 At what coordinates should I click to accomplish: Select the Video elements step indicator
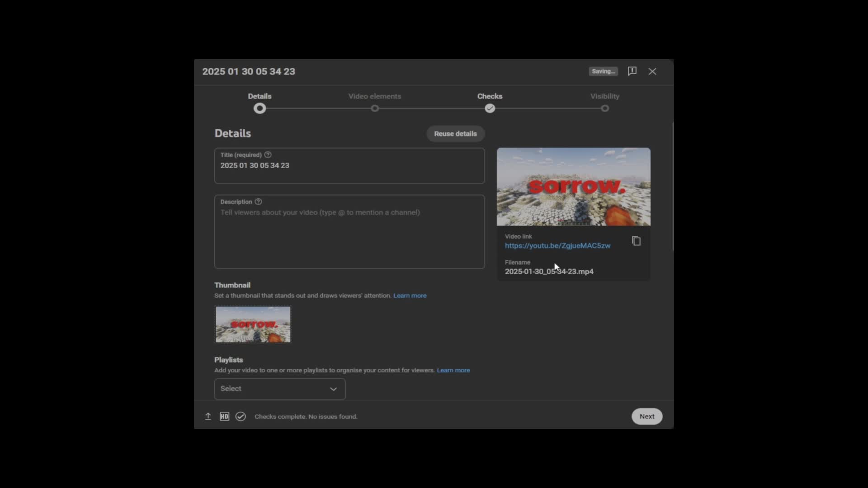374,108
